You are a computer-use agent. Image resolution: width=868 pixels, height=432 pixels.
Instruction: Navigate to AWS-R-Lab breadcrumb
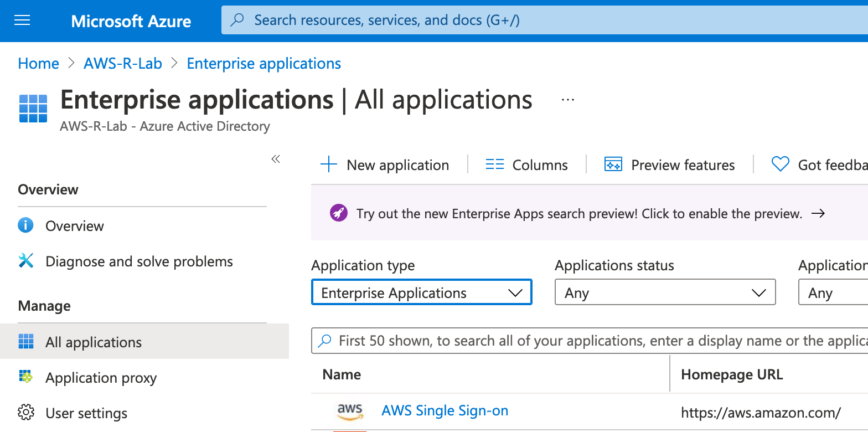(x=123, y=64)
